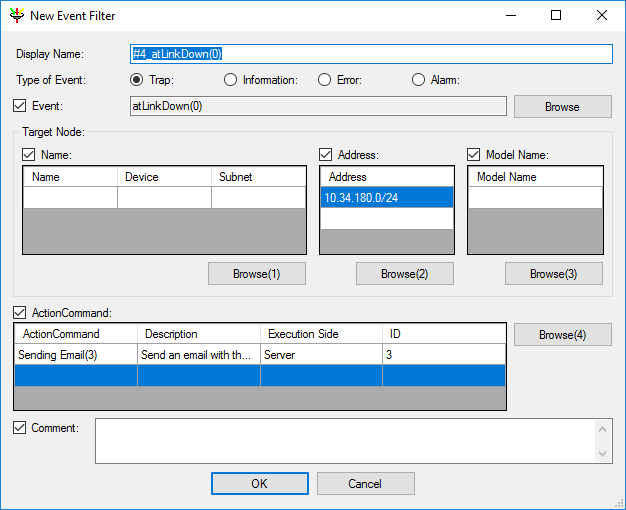
Task: Choose the Alarm event type radio button
Action: (x=418, y=80)
